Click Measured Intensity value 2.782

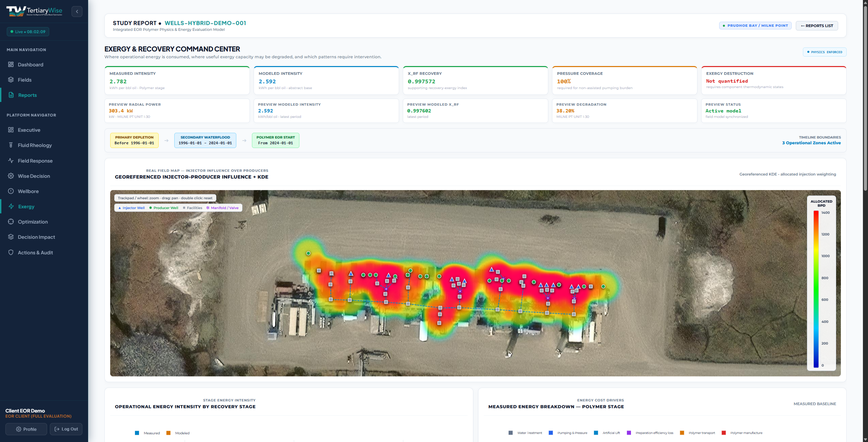point(118,82)
